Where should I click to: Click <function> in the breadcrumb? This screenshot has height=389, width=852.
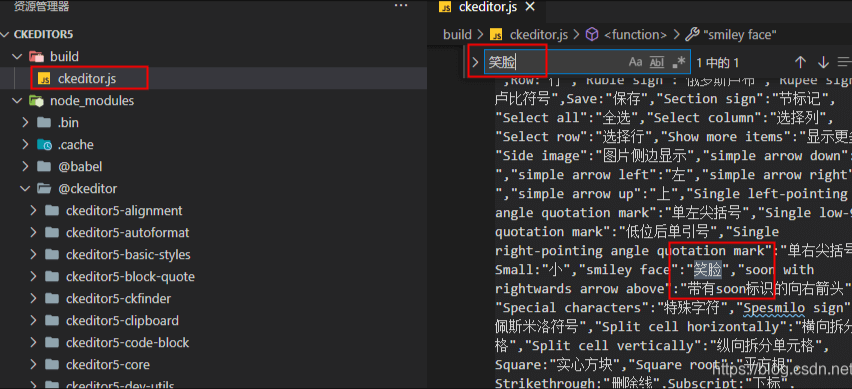[635, 35]
